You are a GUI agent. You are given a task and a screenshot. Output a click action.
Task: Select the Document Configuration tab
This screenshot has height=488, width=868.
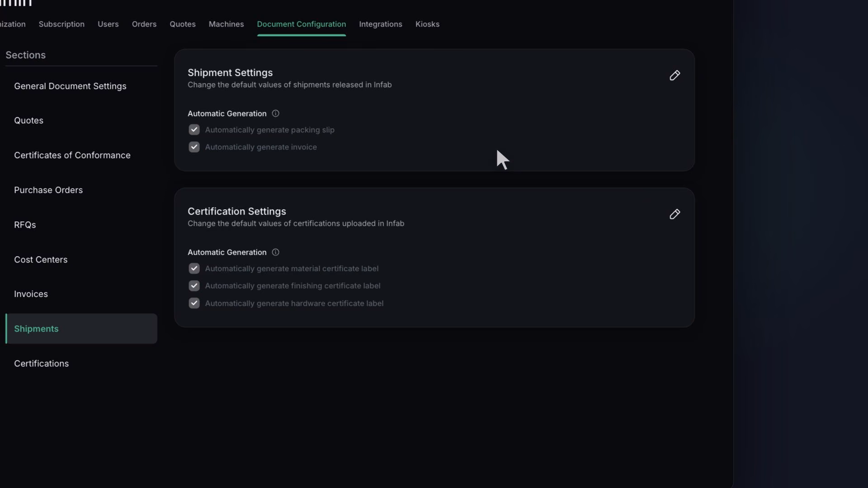coord(302,24)
